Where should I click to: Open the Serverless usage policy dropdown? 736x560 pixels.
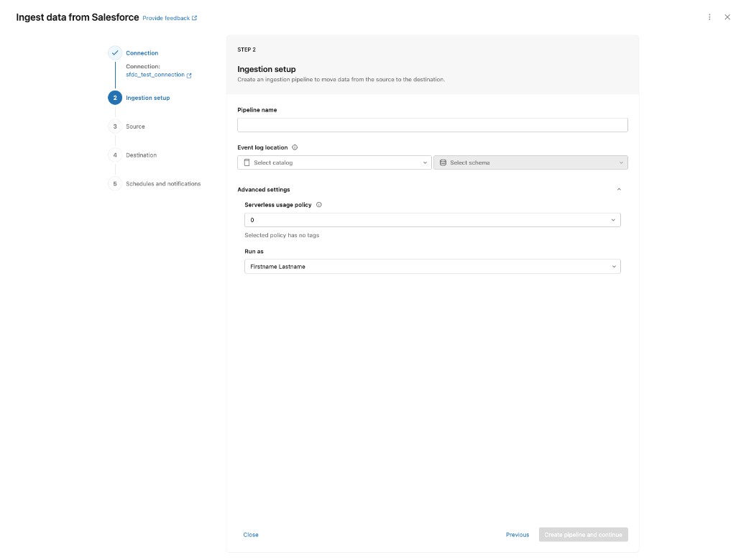pyautogui.click(x=432, y=220)
